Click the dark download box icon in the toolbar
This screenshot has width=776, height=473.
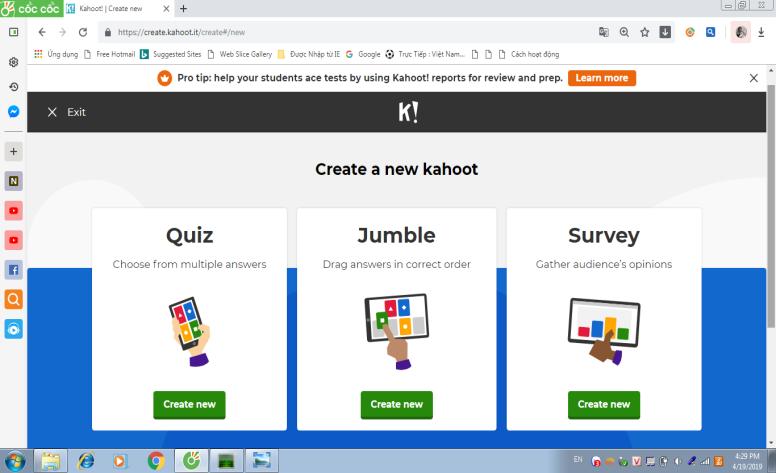(x=665, y=32)
